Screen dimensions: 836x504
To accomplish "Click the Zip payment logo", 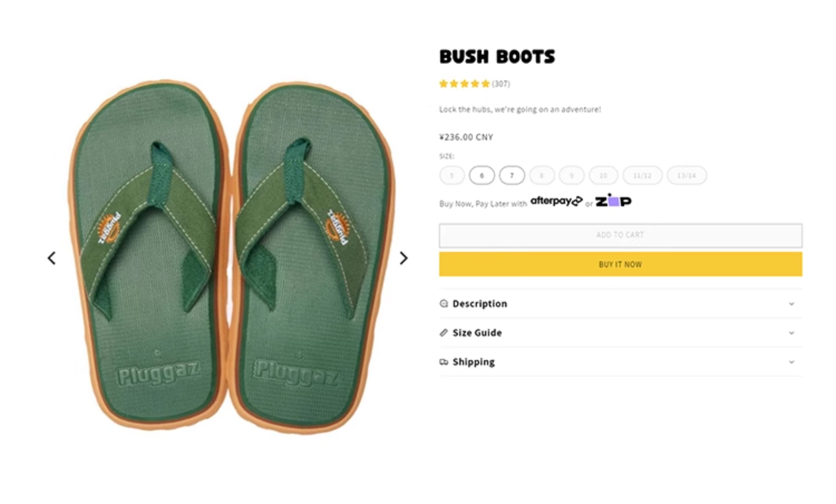I will click(614, 201).
